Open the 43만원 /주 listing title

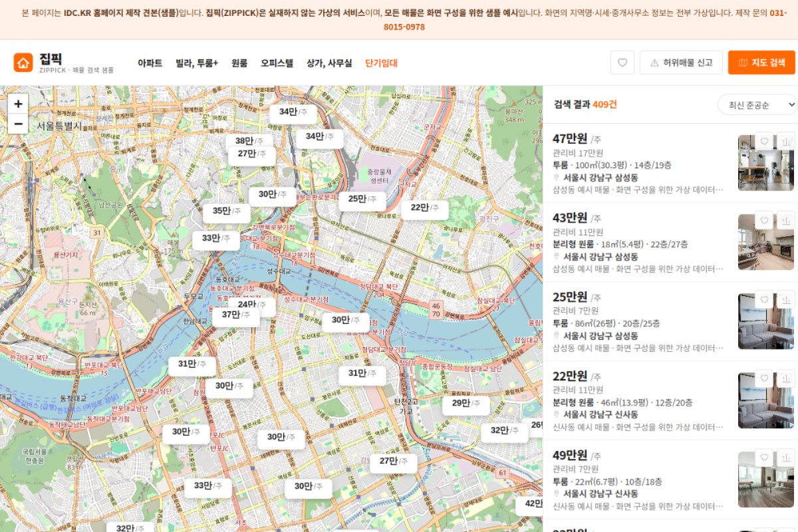(577, 218)
